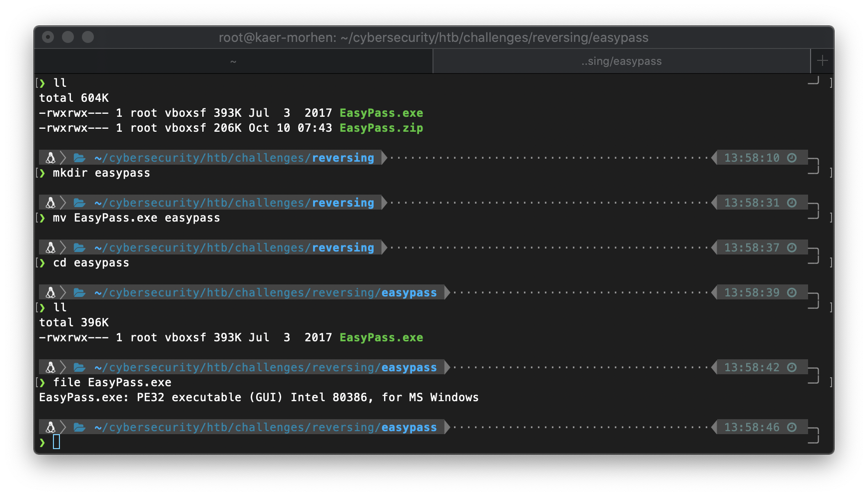
Task: Click 'EasyPass.exe' in the 'total 396K' listing
Action: tap(381, 338)
